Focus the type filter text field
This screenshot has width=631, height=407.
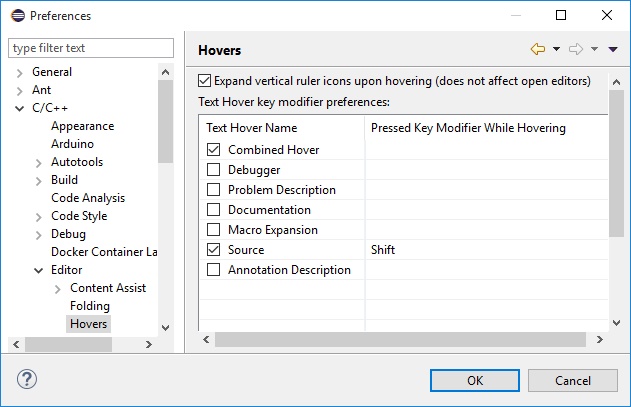click(91, 48)
